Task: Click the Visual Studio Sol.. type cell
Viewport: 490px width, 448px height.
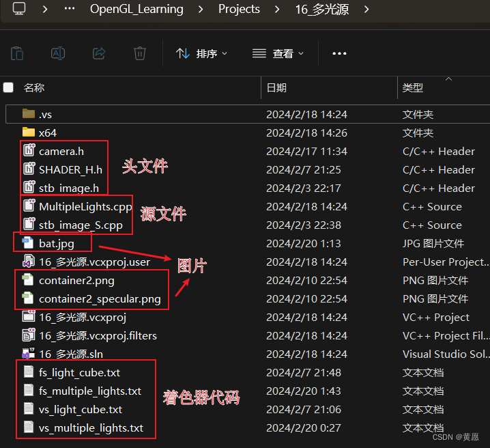Action: tap(446, 354)
